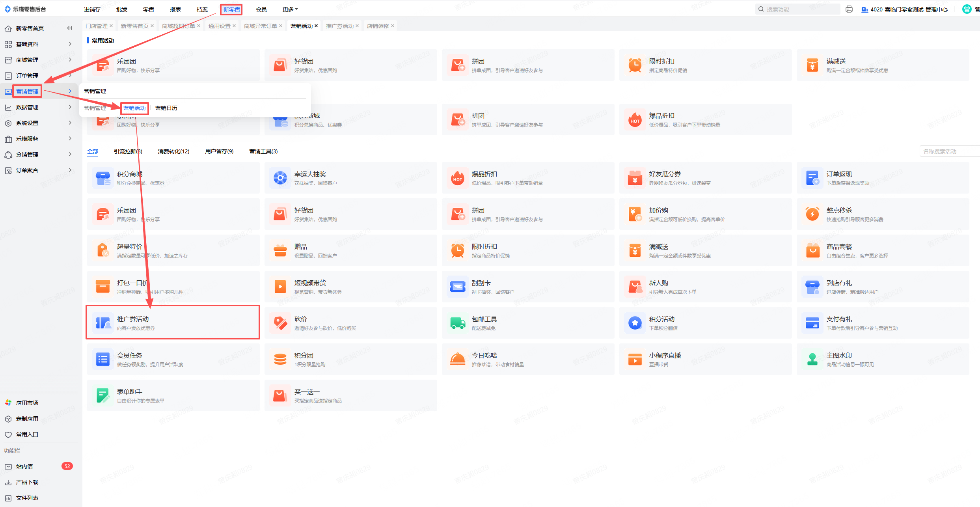
Task: Click the 今日吃啥 food dome icon
Action: tap(458, 360)
